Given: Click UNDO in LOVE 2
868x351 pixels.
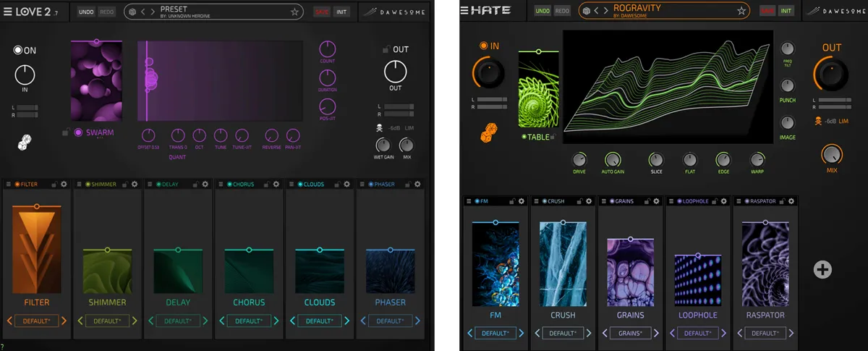Looking at the screenshot, I should click(x=86, y=12).
